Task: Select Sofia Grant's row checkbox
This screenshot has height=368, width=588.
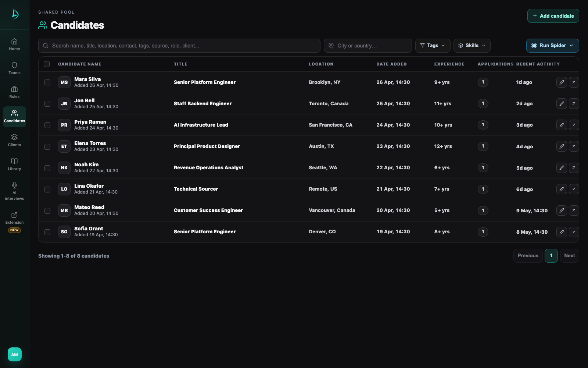Action: (x=47, y=232)
